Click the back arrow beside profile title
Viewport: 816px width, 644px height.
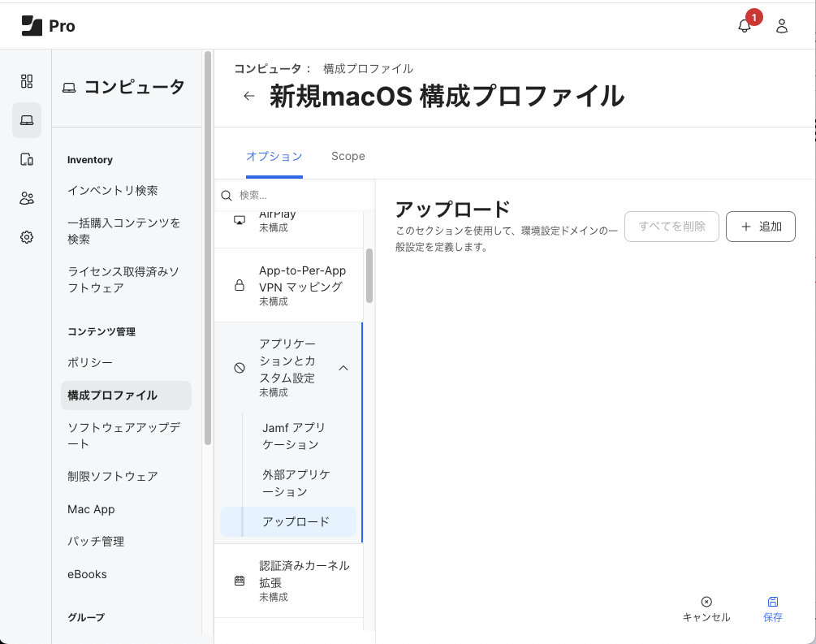249,96
